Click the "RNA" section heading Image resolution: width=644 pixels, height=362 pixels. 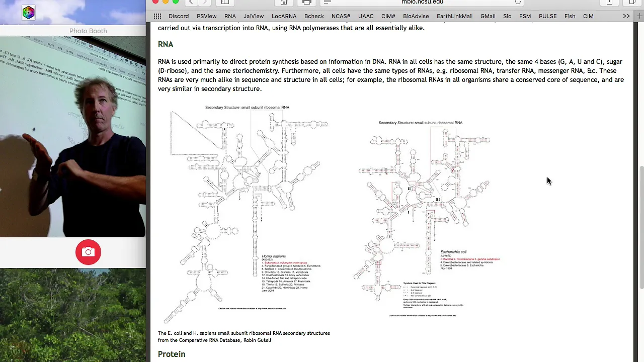tap(166, 45)
